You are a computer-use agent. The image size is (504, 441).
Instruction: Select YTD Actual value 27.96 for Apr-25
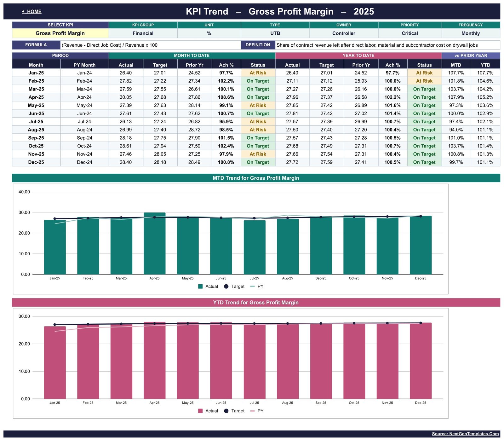pyautogui.click(x=292, y=97)
